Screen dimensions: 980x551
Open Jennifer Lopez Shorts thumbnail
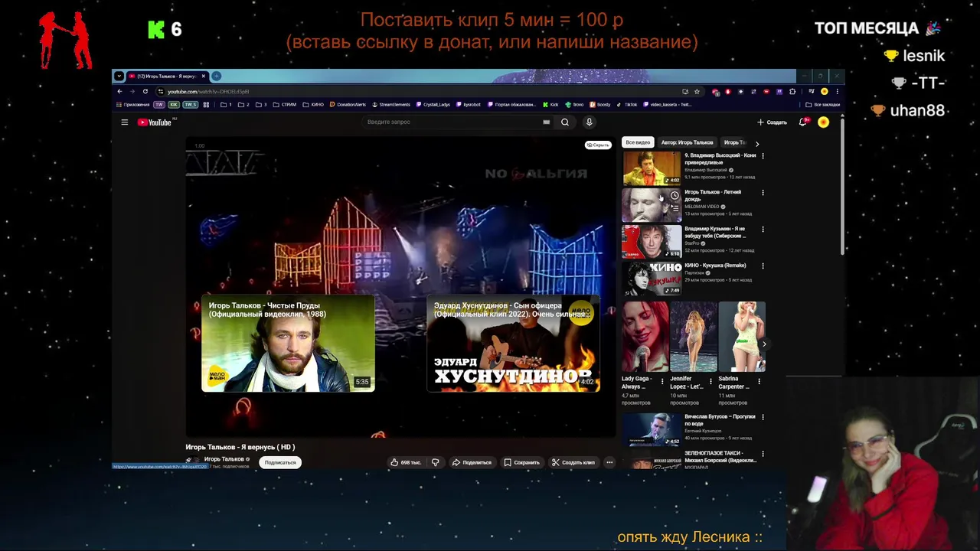click(694, 337)
